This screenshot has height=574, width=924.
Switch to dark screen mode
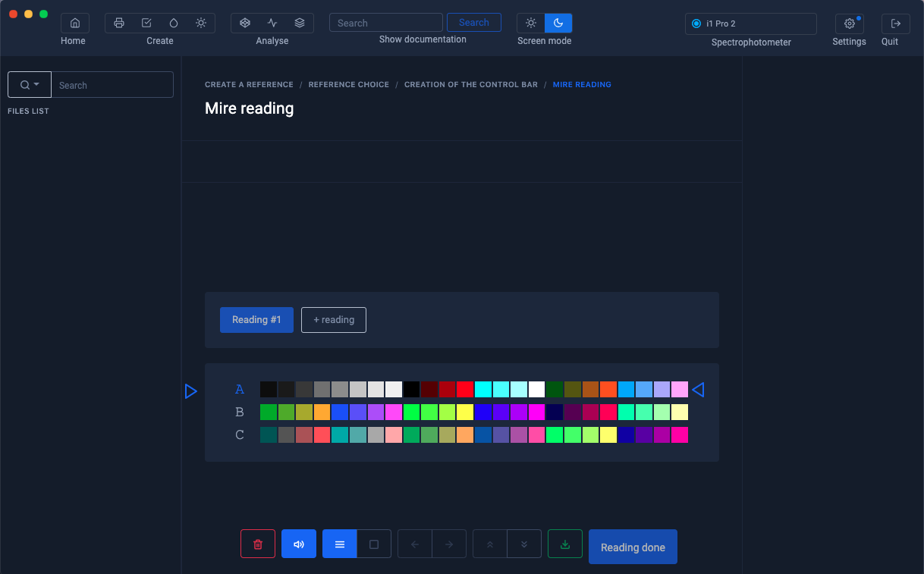click(x=558, y=23)
